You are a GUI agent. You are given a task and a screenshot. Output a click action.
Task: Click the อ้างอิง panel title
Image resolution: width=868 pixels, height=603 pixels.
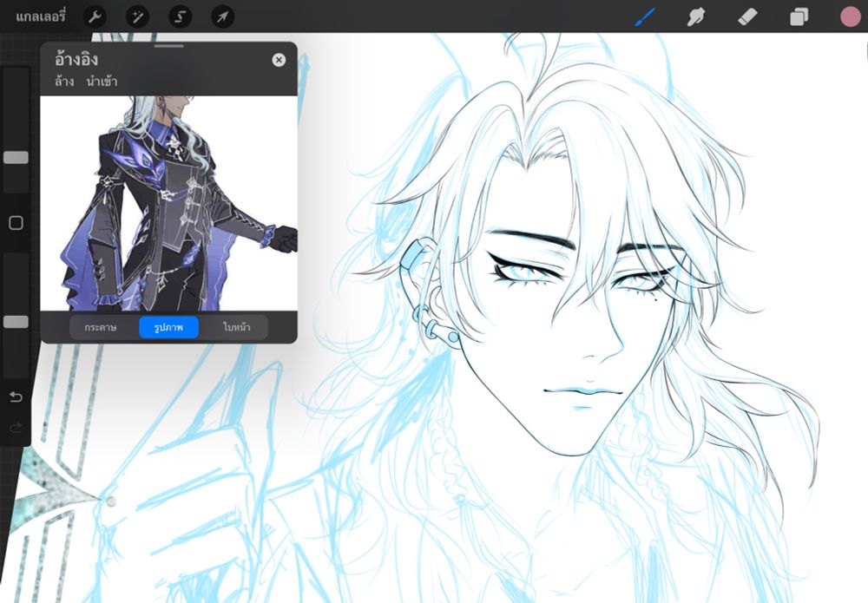coord(76,59)
